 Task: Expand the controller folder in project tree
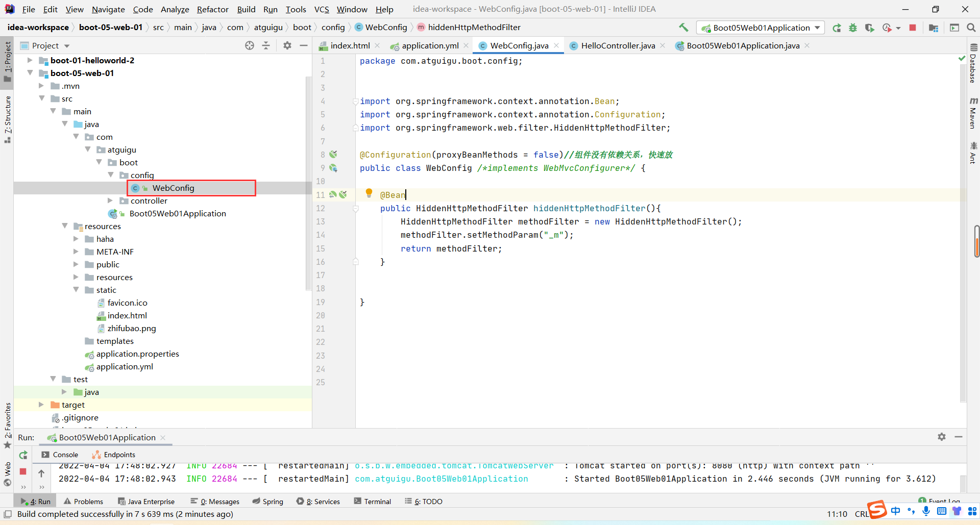110,201
